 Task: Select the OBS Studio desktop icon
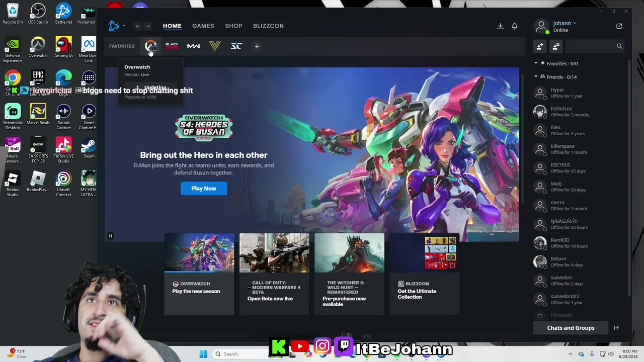coord(38,14)
